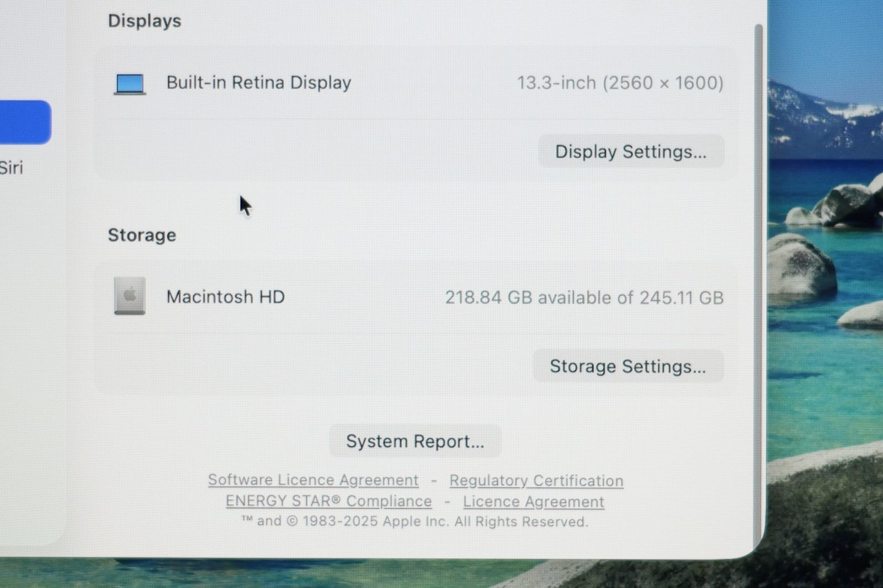Click the Macintosh HD name label
Viewport: 883px width, 588px height.
[225, 297]
